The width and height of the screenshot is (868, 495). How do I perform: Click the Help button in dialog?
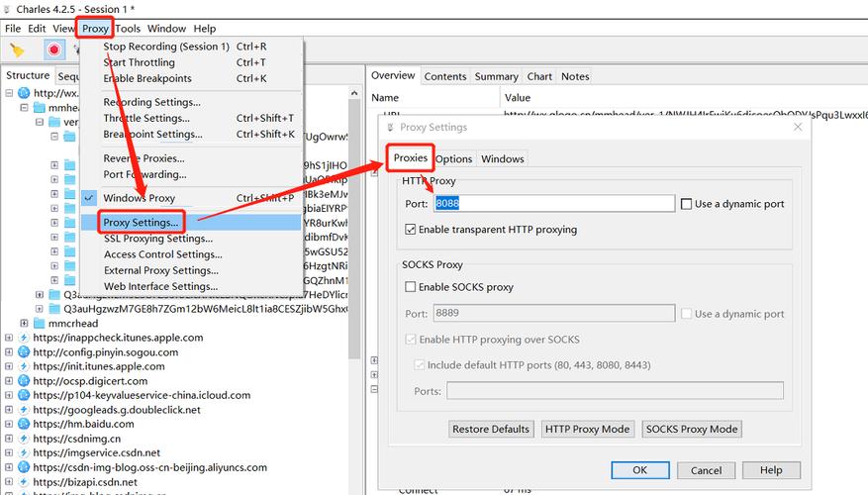(x=771, y=470)
